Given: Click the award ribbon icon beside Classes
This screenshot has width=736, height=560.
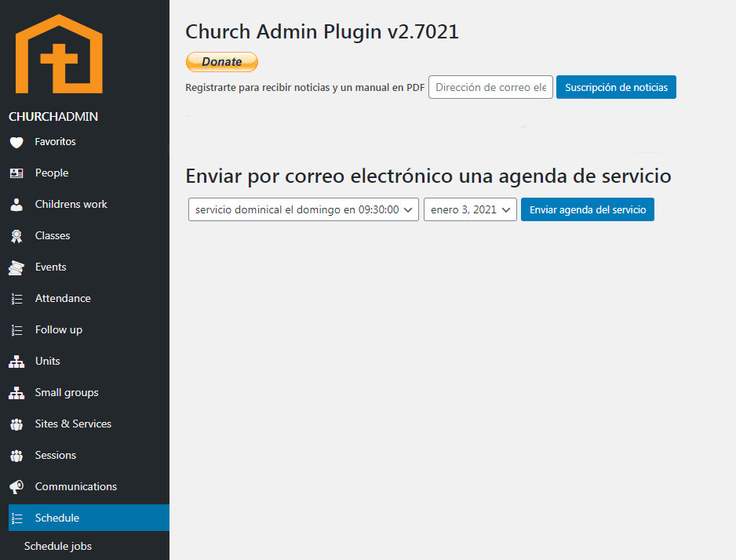Looking at the screenshot, I should [x=16, y=236].
